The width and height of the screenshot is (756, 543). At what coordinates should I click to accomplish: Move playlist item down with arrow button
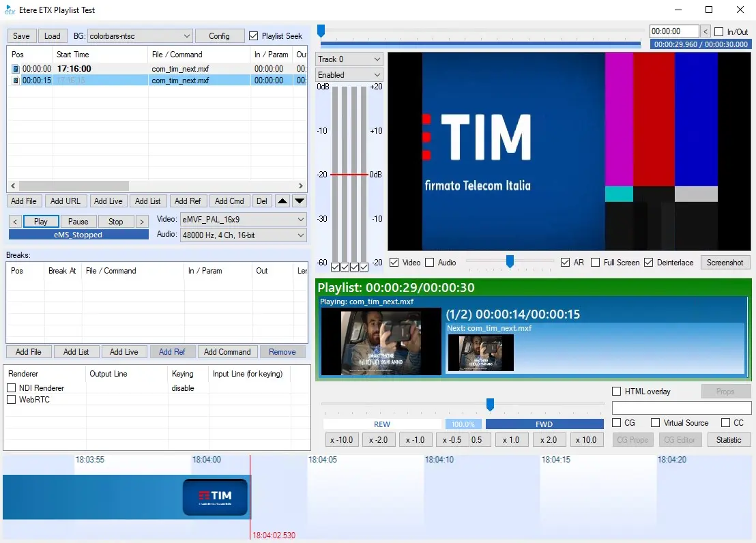click(x=300, y=201)
